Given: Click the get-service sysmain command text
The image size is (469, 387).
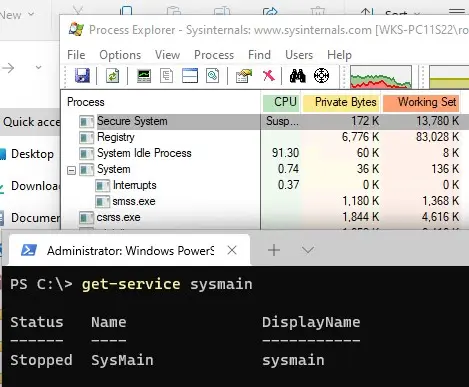Looking at the screenshot, I should pyautogui.click(x=167, y=285).
